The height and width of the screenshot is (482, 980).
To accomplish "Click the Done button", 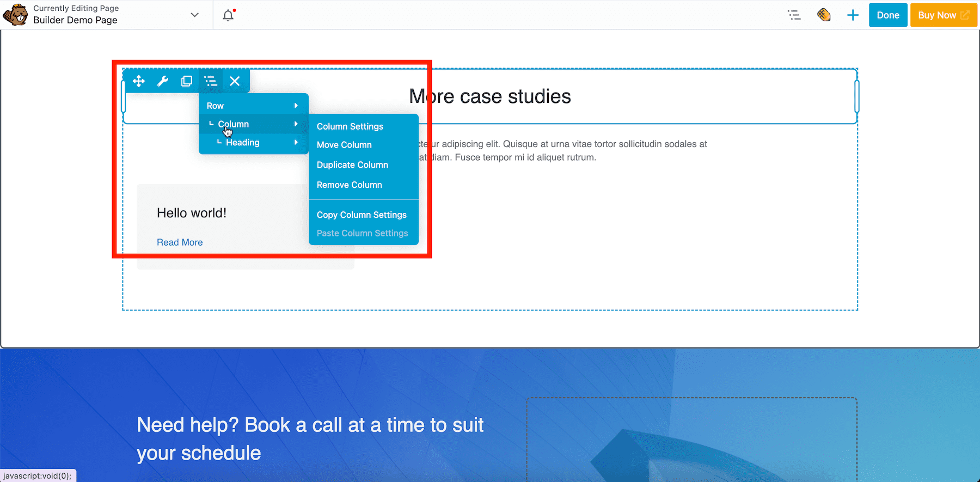I will point(888,15).
